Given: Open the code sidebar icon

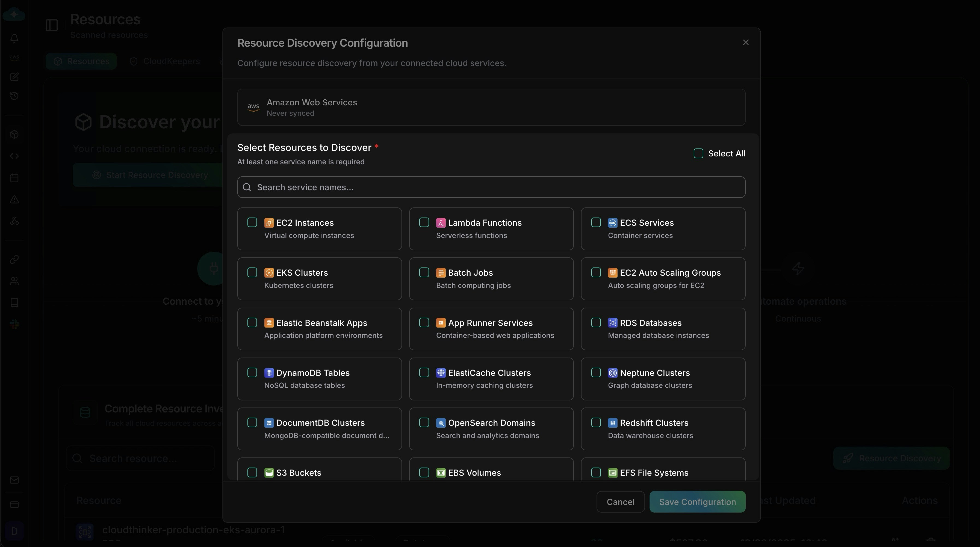Looking at the screenshot, I should (x=14, y=156).
